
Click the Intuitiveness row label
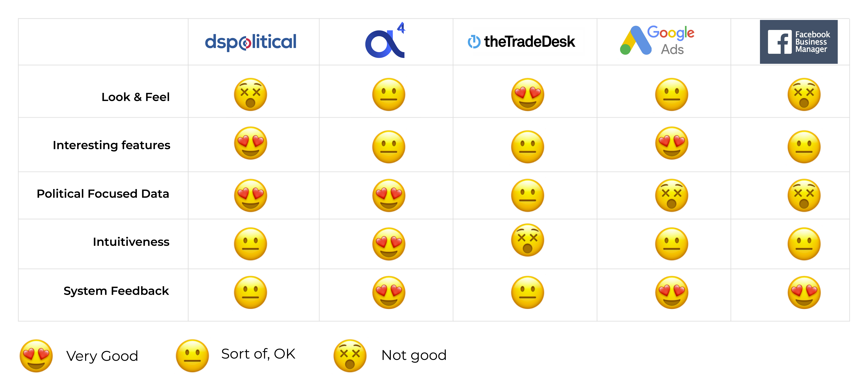pos(131,242)
